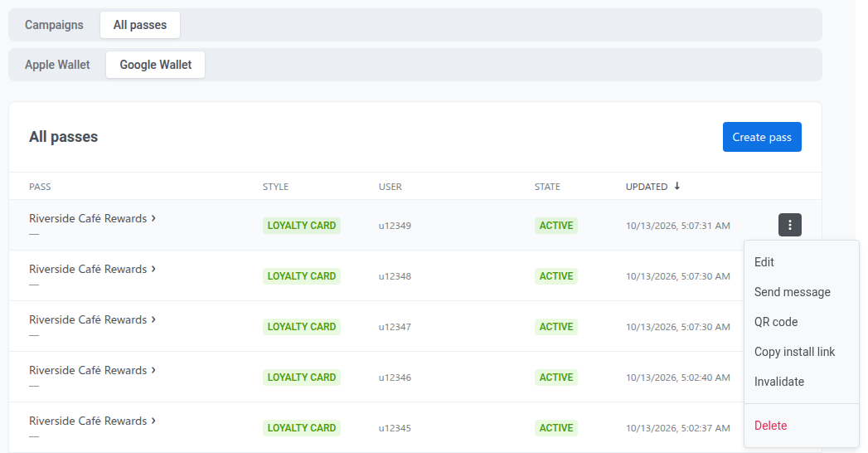Click the LOYALTY CARD badge for u12347
The image size is (868, 453).
coord(301,327)
